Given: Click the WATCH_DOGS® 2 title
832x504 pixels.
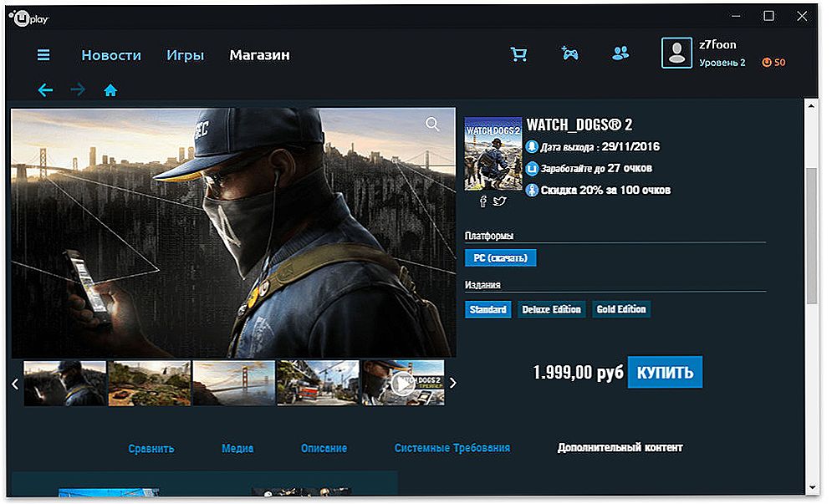Looking at the screenshot, I should pos(579,125).
